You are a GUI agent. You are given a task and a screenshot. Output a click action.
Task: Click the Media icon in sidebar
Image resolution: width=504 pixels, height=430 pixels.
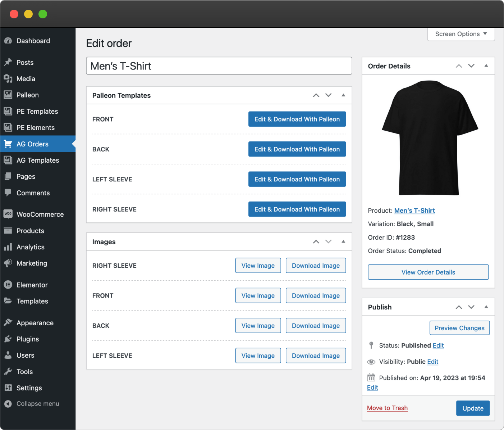pos(8,78)
